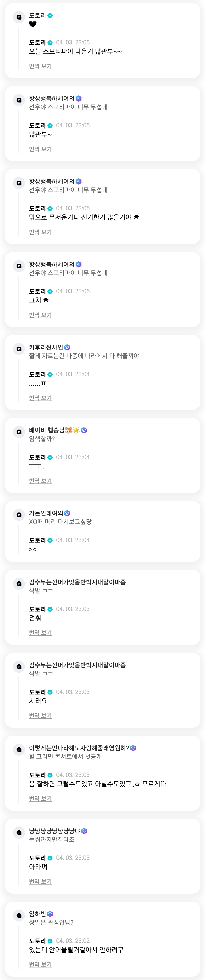Open profile avatar beside 가든인데여의

(x=19, y=515)
